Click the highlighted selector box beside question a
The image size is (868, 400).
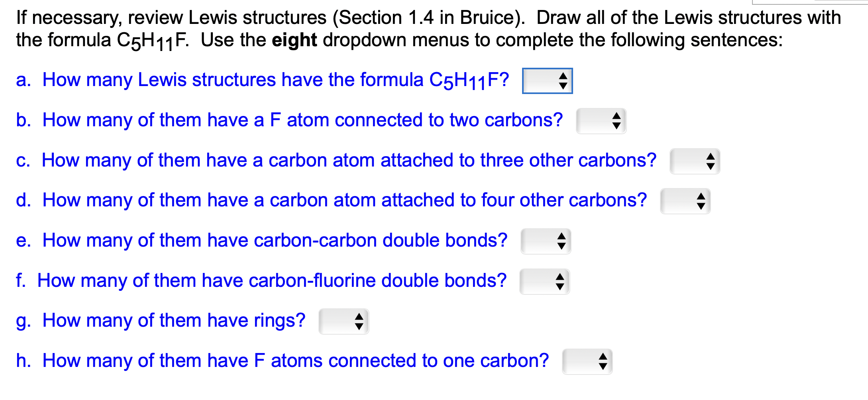pyautogui.click(x=548, y=81)
